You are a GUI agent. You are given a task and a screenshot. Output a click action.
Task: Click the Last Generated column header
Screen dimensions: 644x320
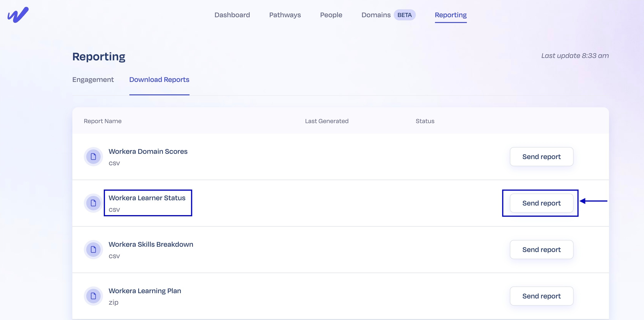click(327, 121)
